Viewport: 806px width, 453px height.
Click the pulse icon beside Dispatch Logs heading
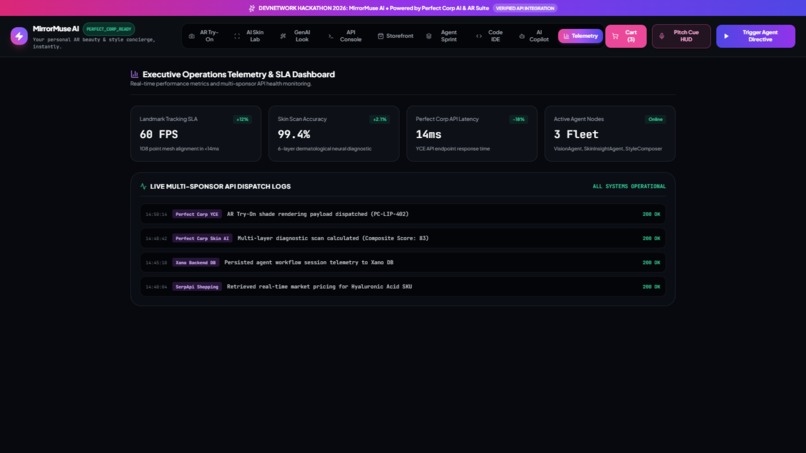point(143,186)
